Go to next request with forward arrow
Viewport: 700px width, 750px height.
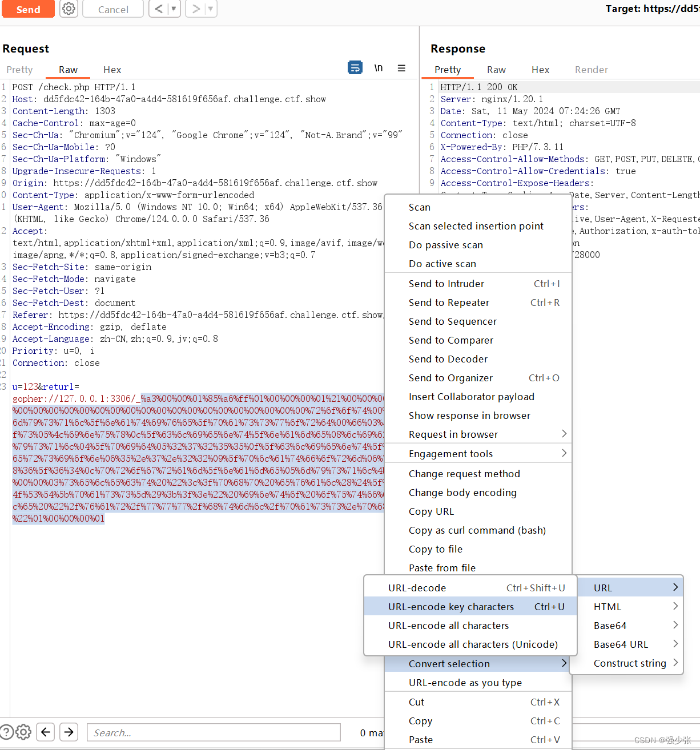coord(195,9)
